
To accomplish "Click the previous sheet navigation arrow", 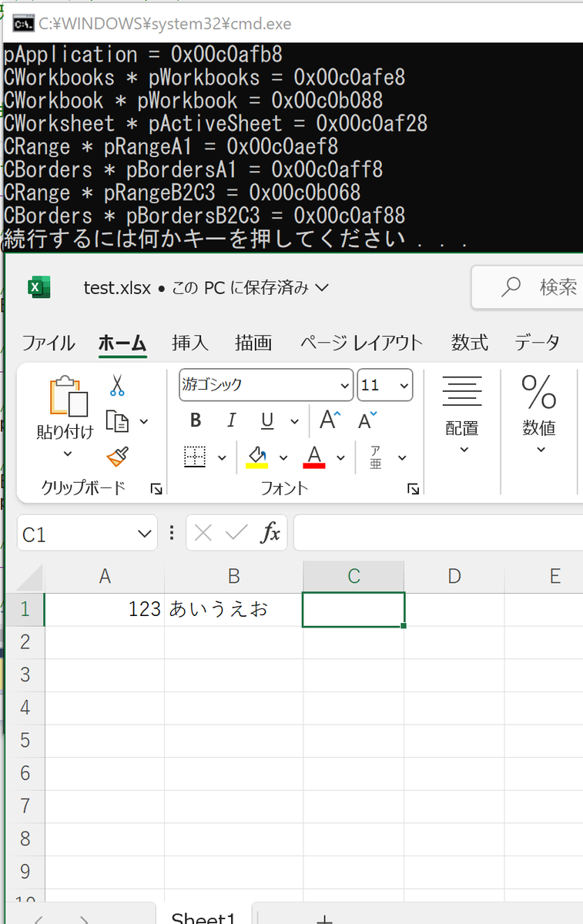I will [x=38, y=919].
